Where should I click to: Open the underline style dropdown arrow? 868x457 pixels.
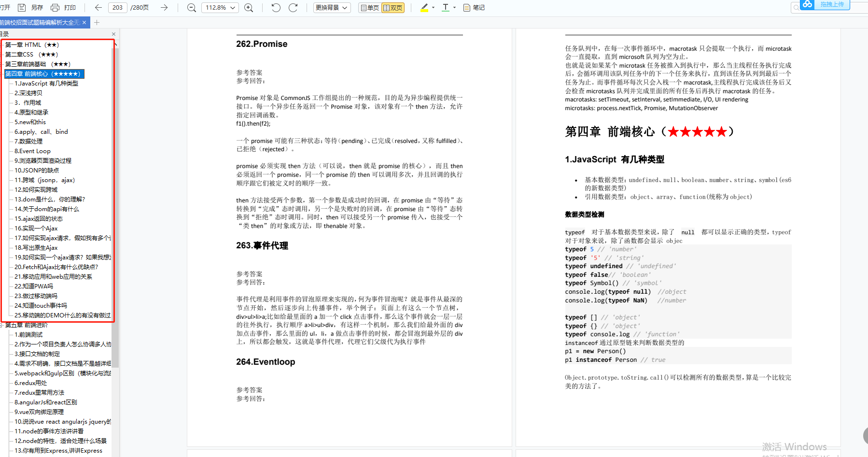click(454, 8)
